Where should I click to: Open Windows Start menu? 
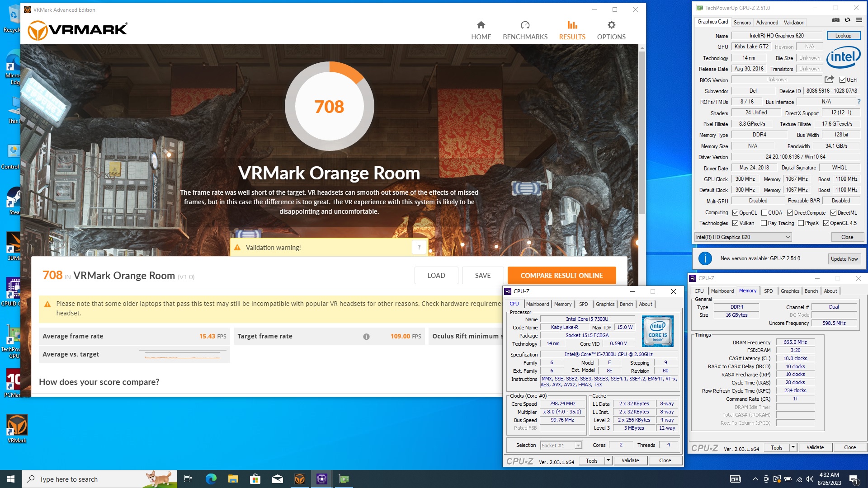[11, 479]
